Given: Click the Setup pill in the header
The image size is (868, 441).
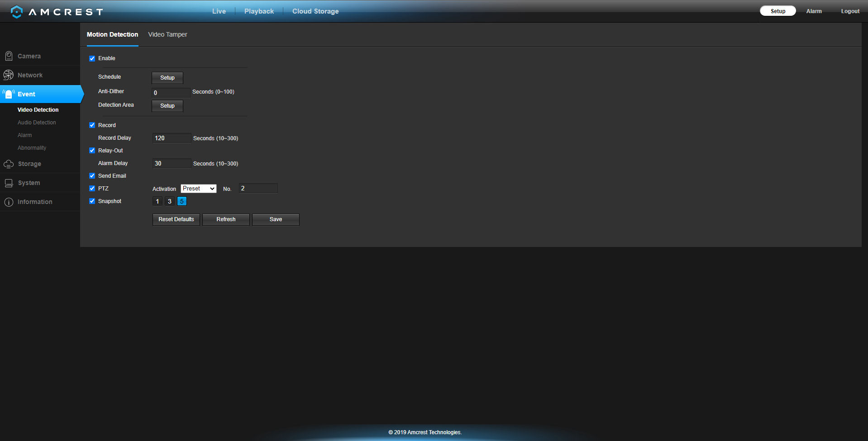Looking at the screenshot, I should 778,11.
